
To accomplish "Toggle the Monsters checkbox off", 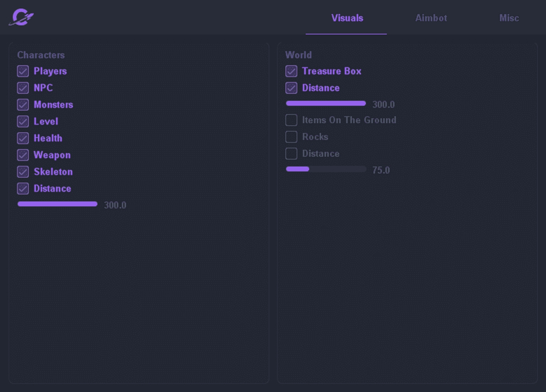I will tap(23, 105).
